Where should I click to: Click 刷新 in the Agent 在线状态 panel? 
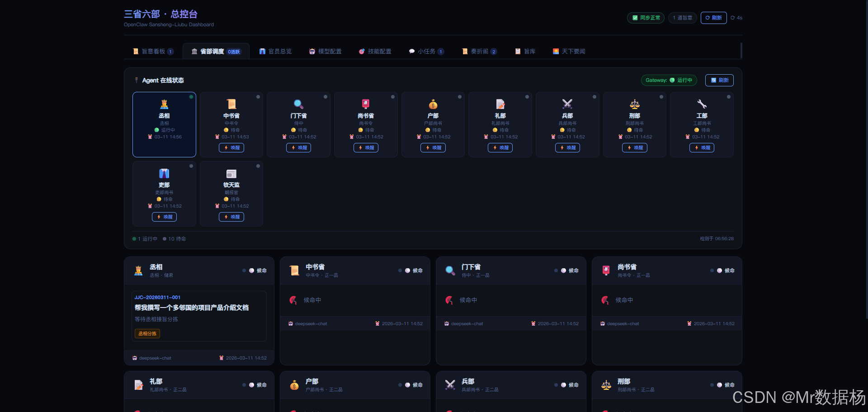[719, 80]
